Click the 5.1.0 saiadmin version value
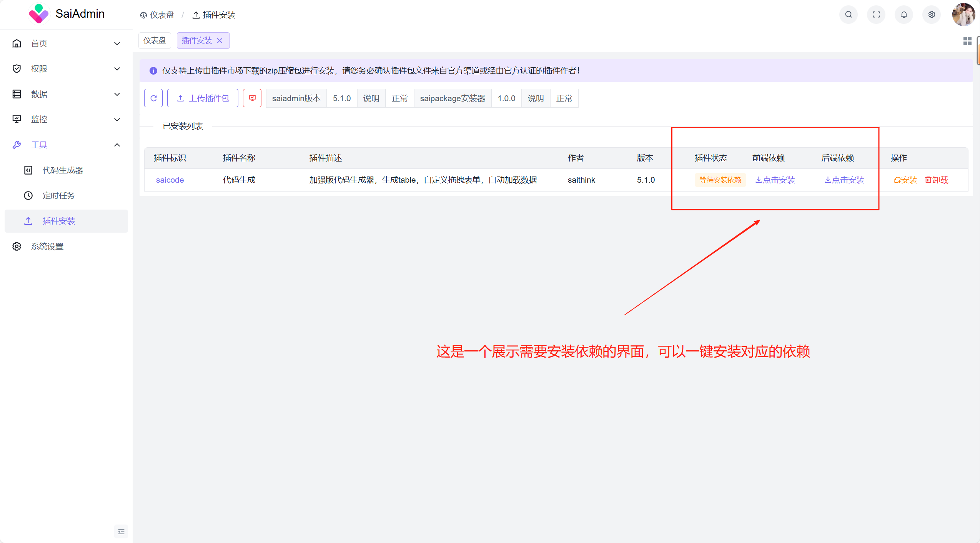 342,98
